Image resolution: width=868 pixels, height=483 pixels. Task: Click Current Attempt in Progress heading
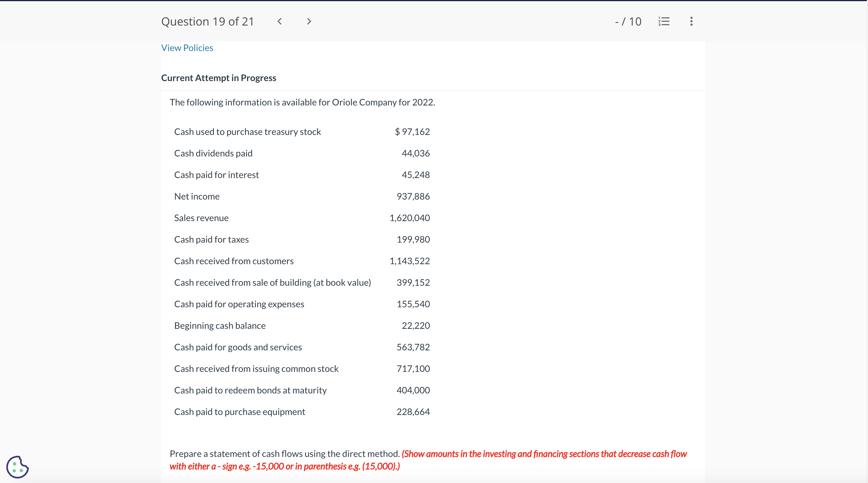coord(218,78)
